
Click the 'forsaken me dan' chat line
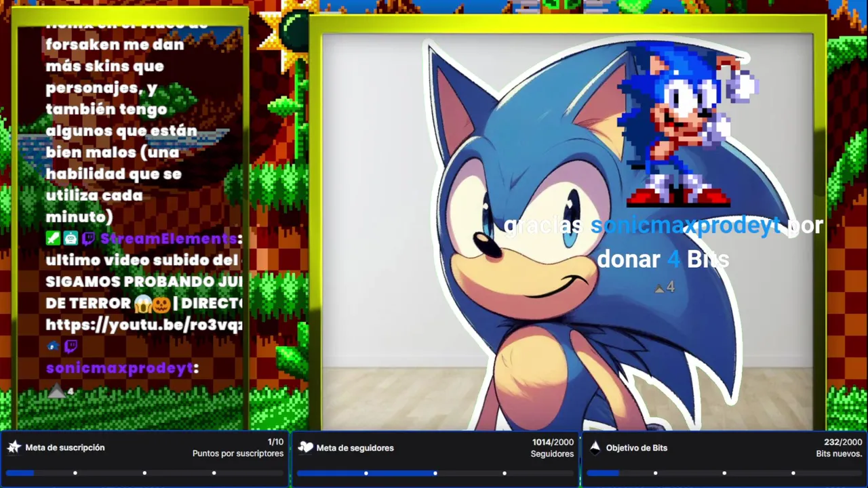click(115, 45)
